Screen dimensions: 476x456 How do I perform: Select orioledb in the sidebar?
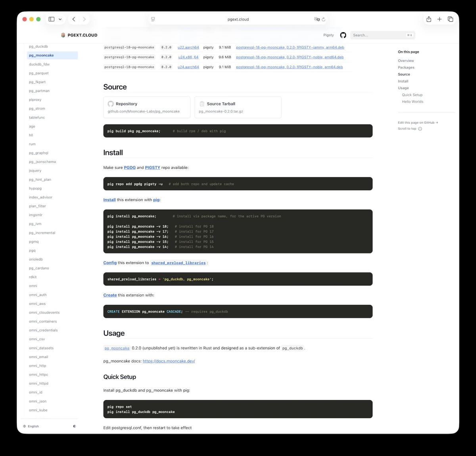click(36, 259)
